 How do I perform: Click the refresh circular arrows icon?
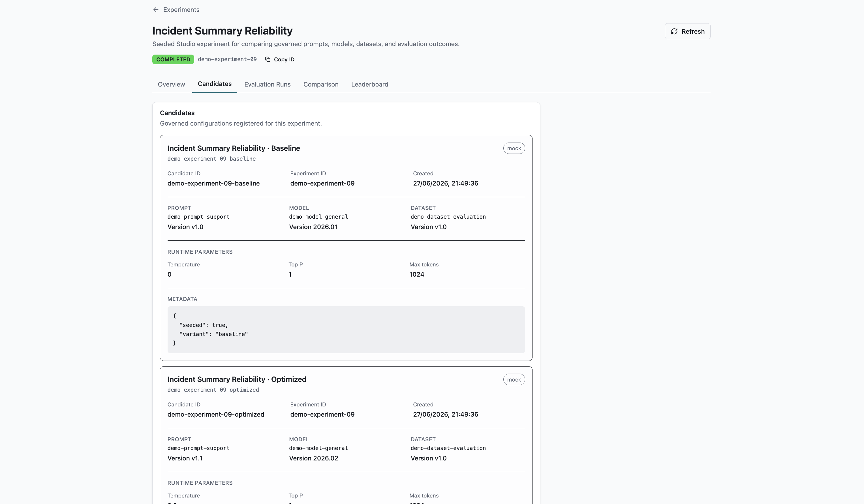click(x=674, y=31)
